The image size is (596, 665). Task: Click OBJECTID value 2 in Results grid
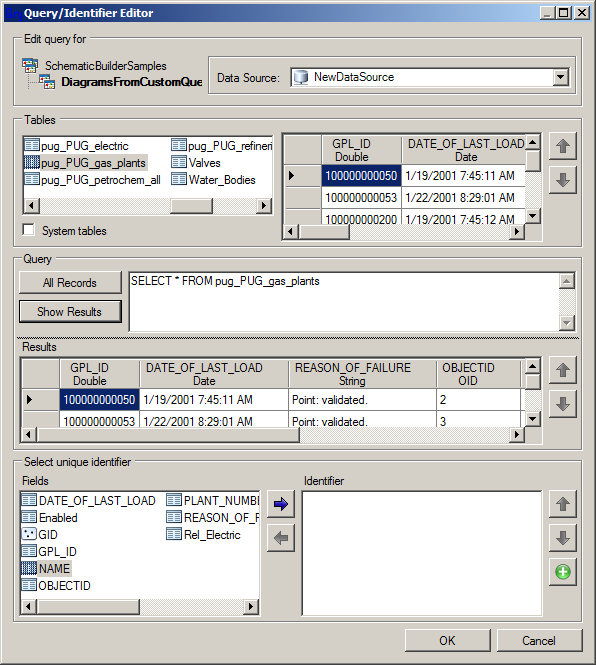pos(478,400)
